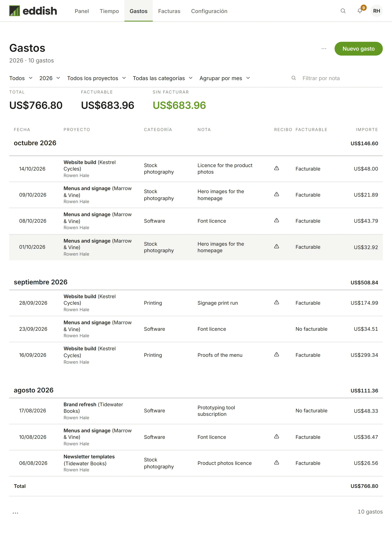392x540 pixels.
Task: Select the US$299.34 amount cell
Action: 364,355
